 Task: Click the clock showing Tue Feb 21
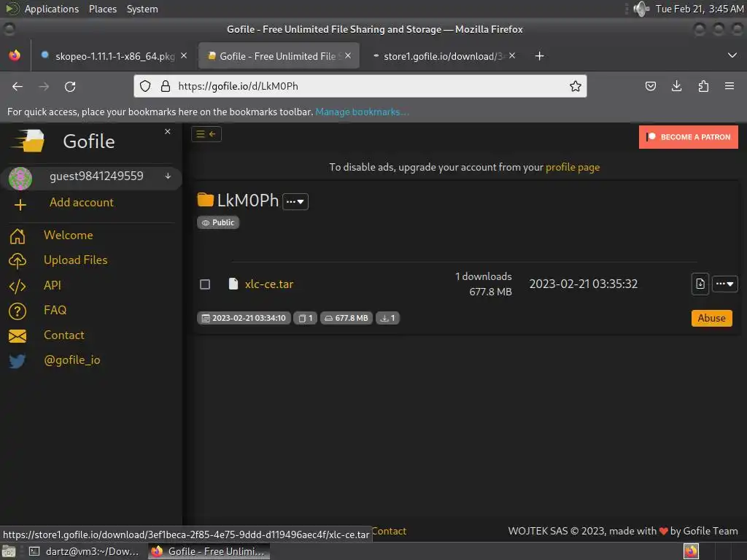pyautogui.click(x=700, y=9)
